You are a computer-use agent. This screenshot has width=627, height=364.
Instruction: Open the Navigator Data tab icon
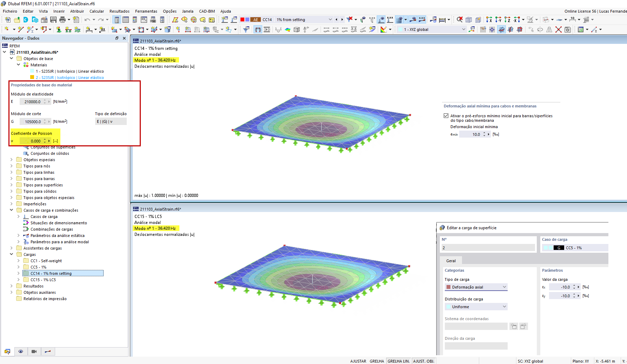[x=7, y=351]
